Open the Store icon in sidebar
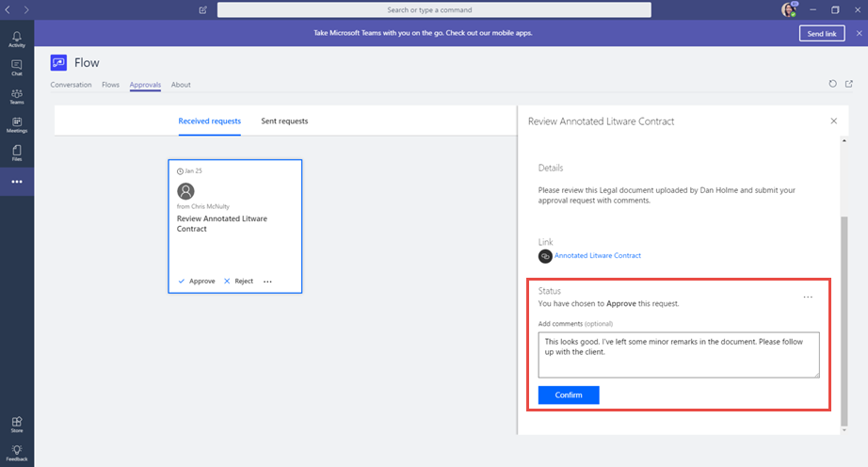 (x=16, y=426)
